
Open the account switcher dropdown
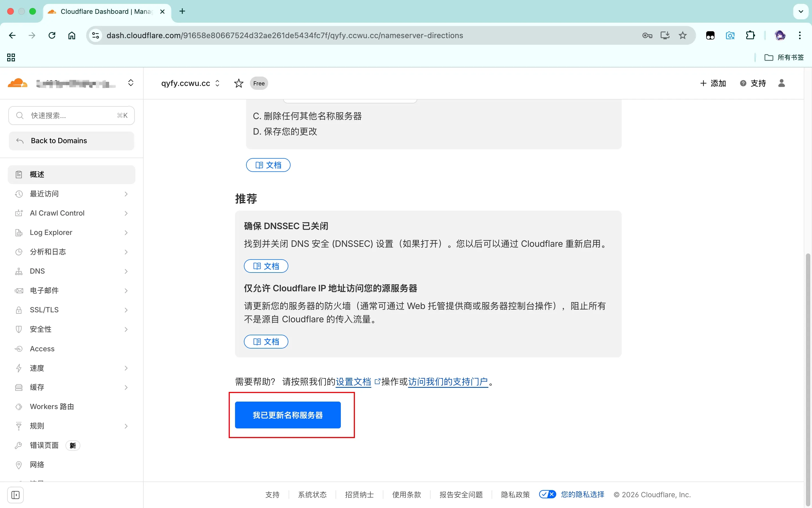(131, 83)
